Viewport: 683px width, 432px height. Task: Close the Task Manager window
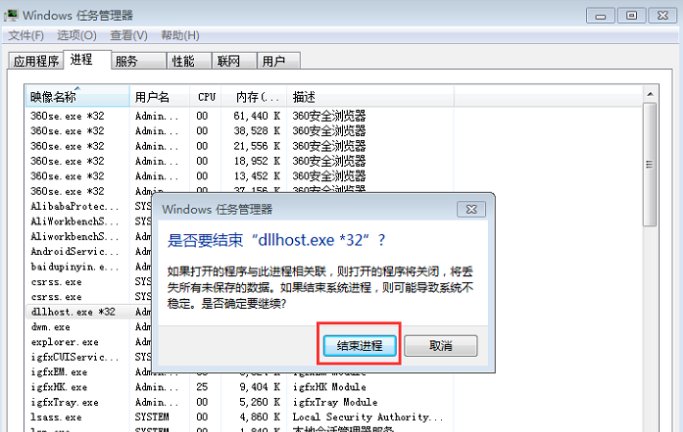tap(663, 16)
